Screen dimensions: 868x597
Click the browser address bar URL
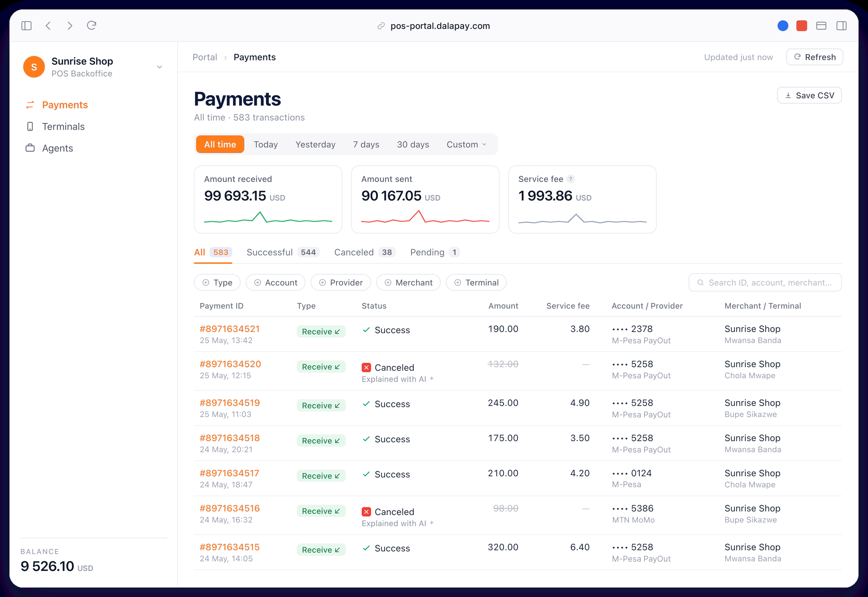(x=440, y=26)
